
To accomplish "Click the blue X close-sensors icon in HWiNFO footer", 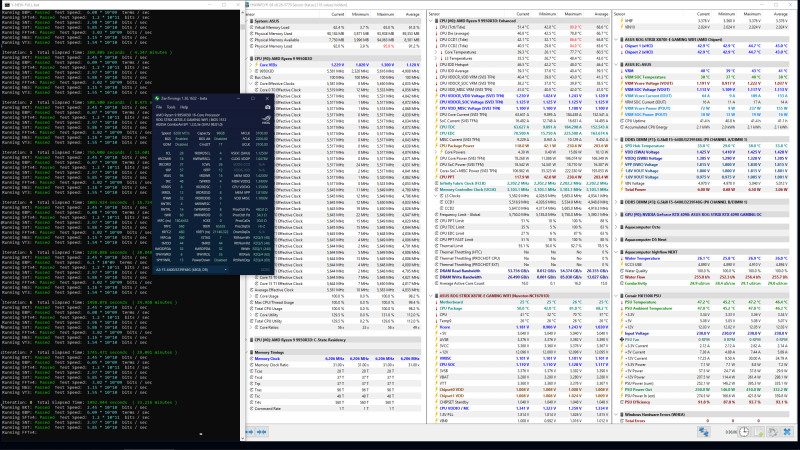I will click(787, 432).
